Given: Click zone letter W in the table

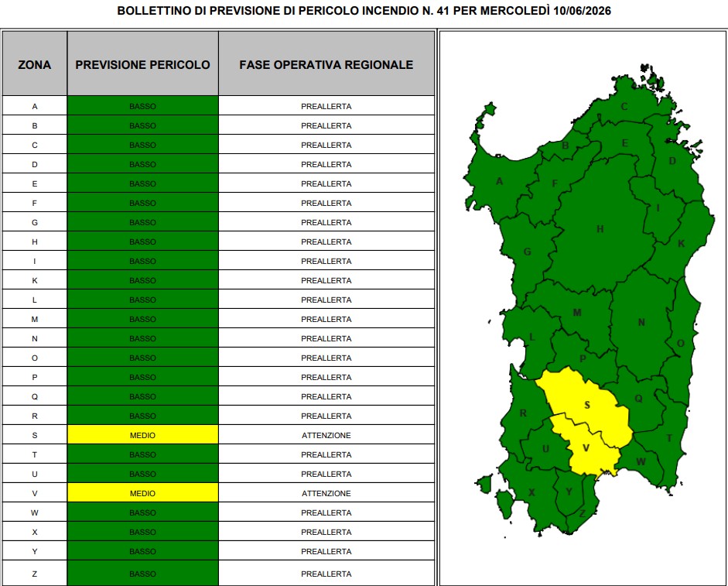Looking at the screenshot, I should tap(35, 513).
